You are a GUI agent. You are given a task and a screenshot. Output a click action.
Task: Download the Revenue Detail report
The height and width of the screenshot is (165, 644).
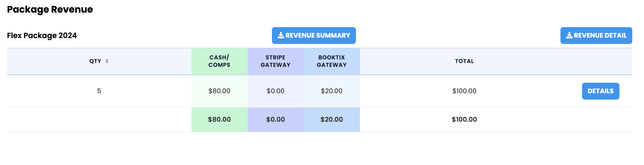tap(596, 36)
